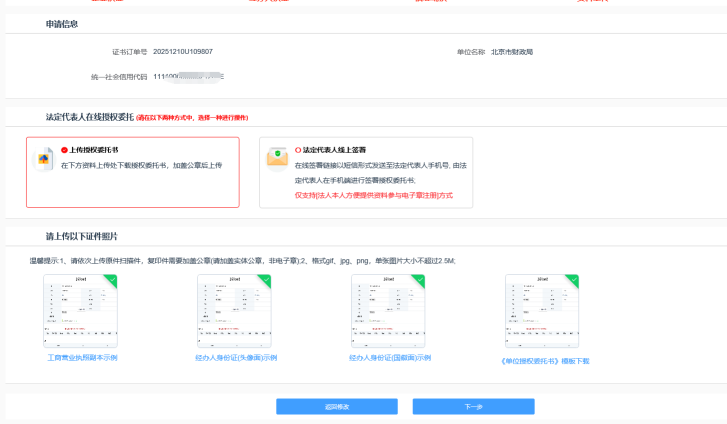Screen dimensions: 727x424
Task: Click the 工商营业执照副本示例 link
Action: [82, 357]
